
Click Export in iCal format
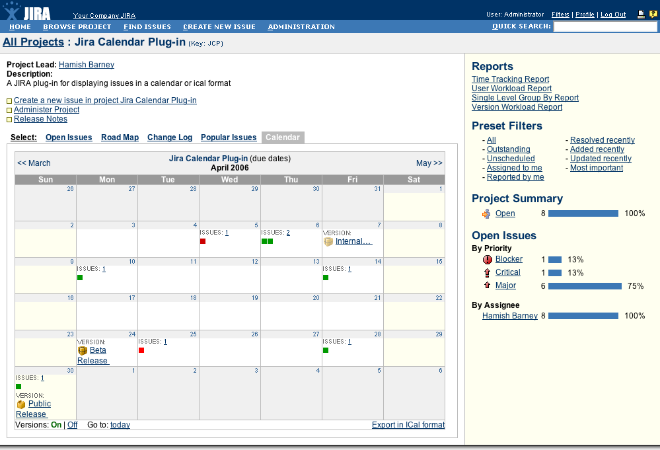(407, 425)
